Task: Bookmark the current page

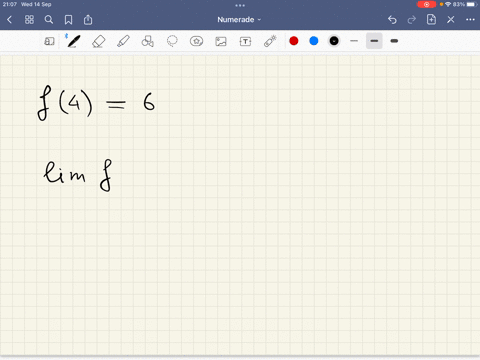Action: tap(68, 20)
